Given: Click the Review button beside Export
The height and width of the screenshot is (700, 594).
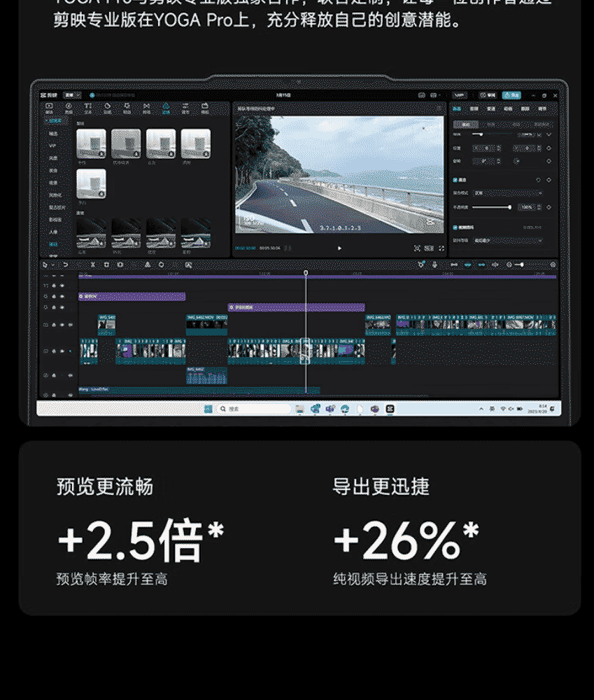Looking at the screenshot, I should (x=488, y=95).
